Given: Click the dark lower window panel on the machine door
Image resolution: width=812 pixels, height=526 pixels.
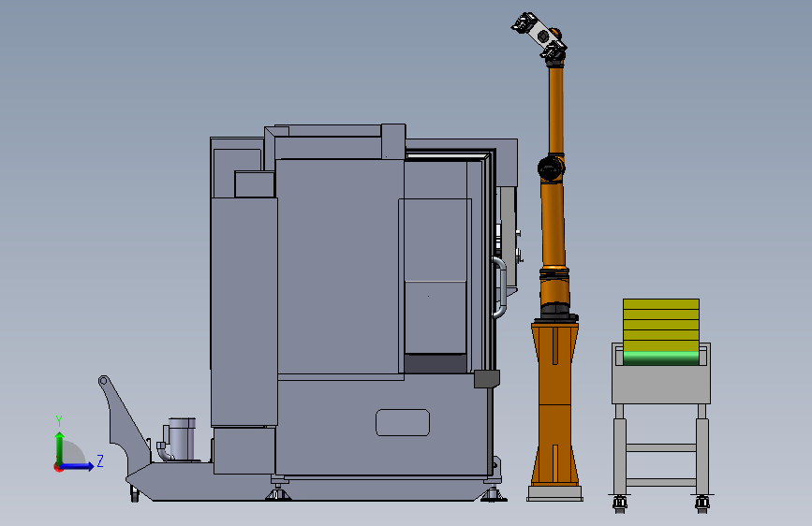Looking at the screenshot, I should click(x=436, y=363).
